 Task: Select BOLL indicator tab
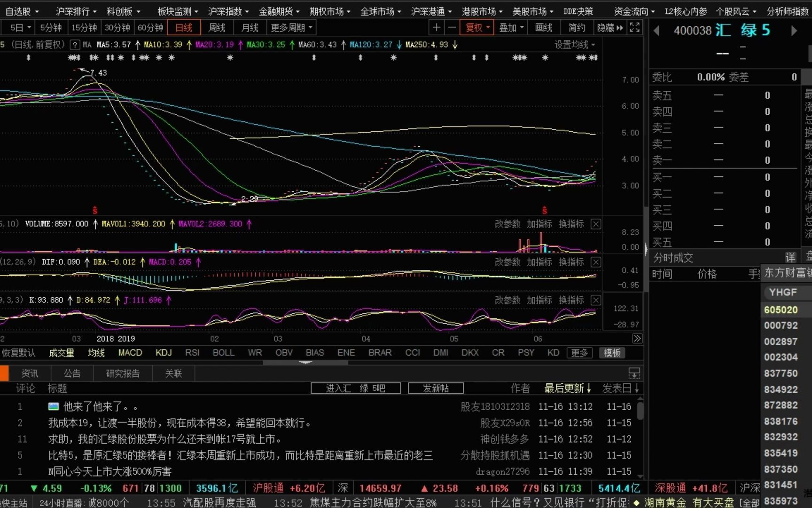(x=223, y=353)
